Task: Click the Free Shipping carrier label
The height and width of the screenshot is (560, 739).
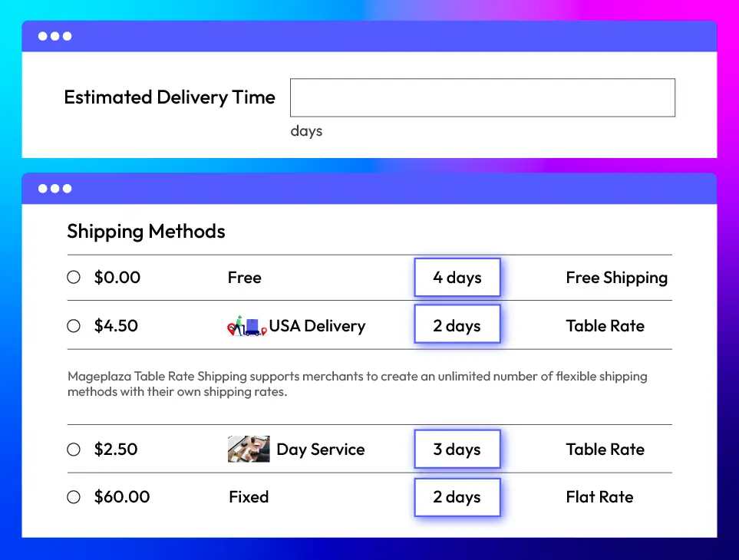Action: click(x=616, y=278)
